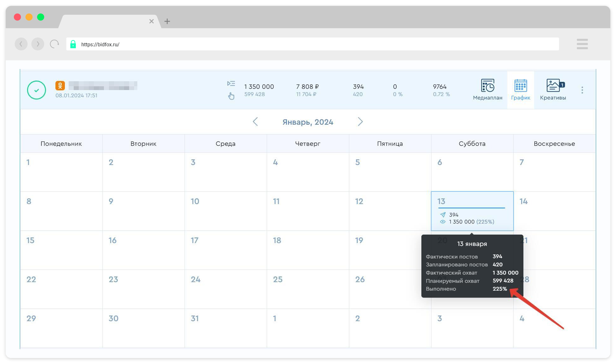The width and height of the screenshot is (616, 364).
Task: Open the Креативы image icon
Action: (553, 86)
